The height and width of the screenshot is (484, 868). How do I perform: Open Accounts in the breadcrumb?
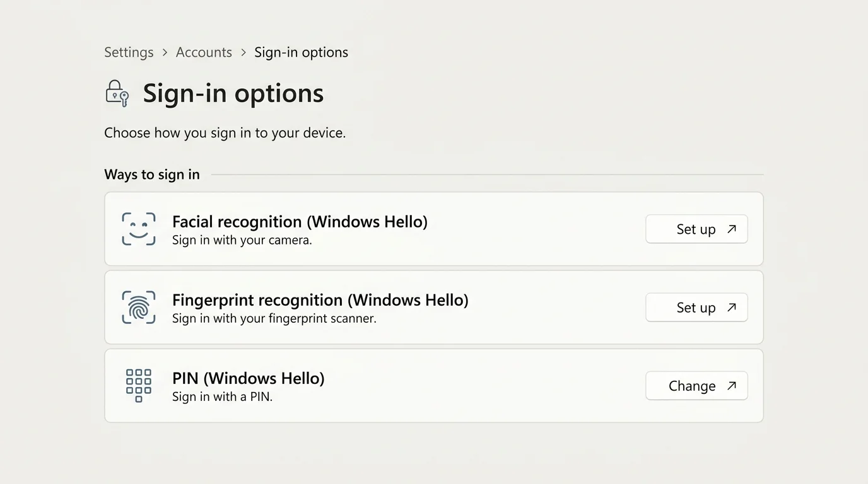(x=204, y=52)
